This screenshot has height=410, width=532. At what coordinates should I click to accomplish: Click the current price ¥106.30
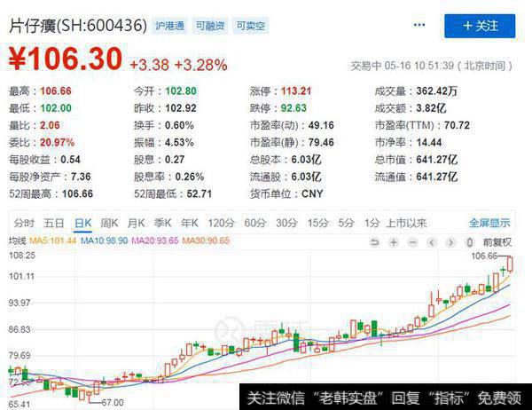coord(65,59)
